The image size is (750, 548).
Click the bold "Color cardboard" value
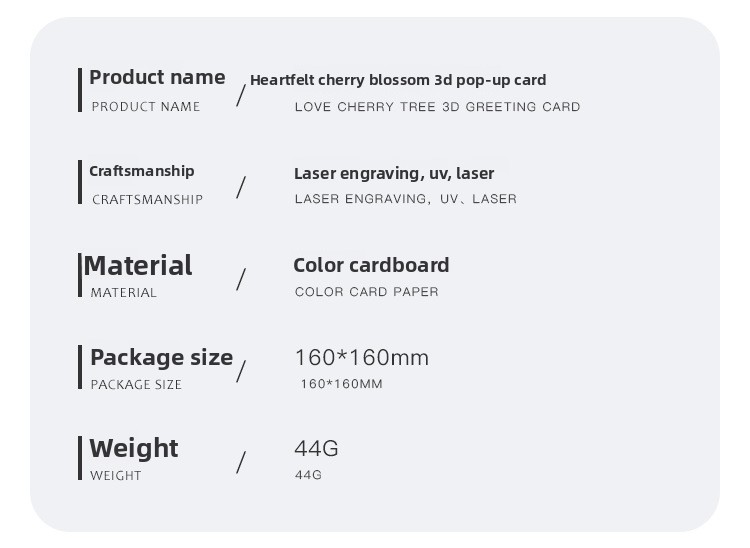[371, 265]
